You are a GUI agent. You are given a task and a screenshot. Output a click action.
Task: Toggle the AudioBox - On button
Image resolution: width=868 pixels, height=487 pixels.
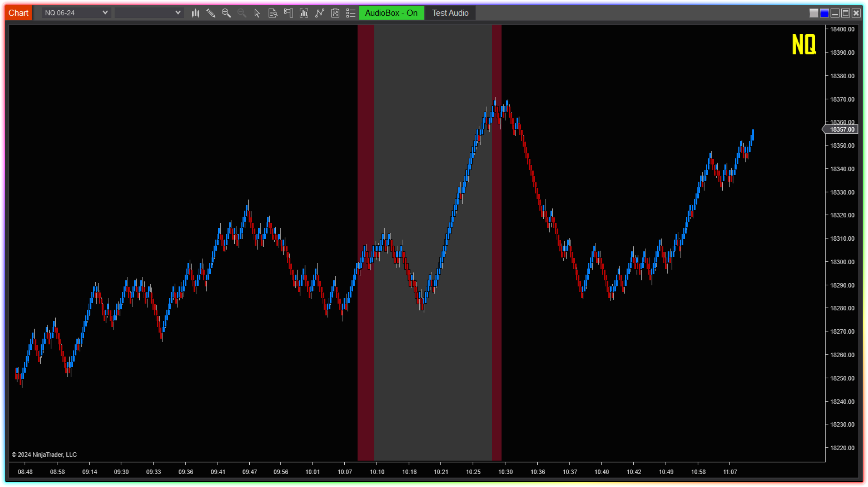pos(391,13)
